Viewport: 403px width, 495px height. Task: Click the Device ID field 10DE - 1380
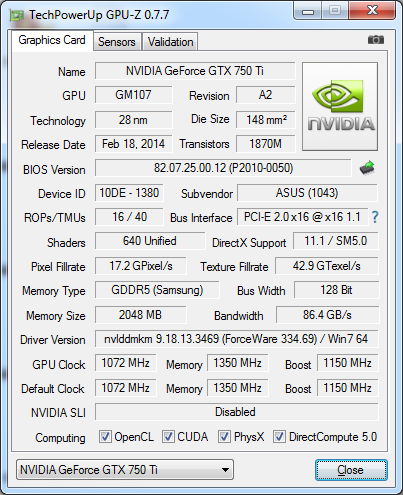[129, 193]
